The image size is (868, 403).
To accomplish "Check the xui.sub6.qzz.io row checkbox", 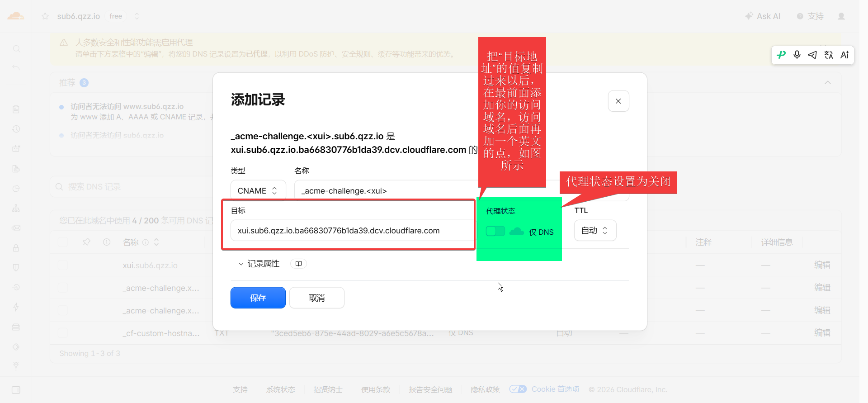I will 63,265.
